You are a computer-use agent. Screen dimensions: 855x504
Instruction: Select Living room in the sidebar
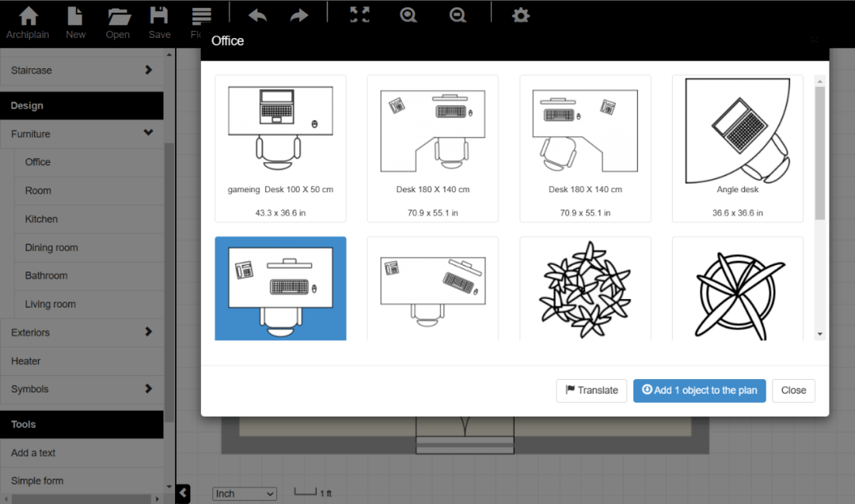50,304
